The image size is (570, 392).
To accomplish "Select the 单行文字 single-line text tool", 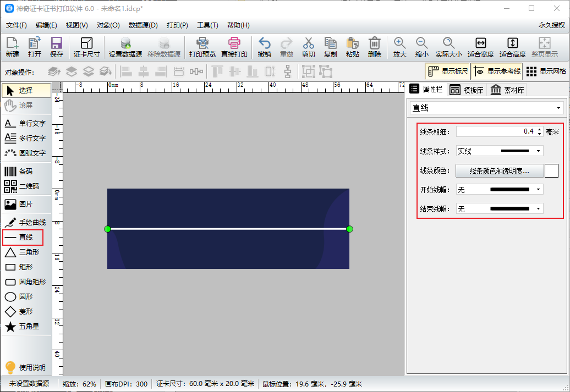I will tap(26, 124).
